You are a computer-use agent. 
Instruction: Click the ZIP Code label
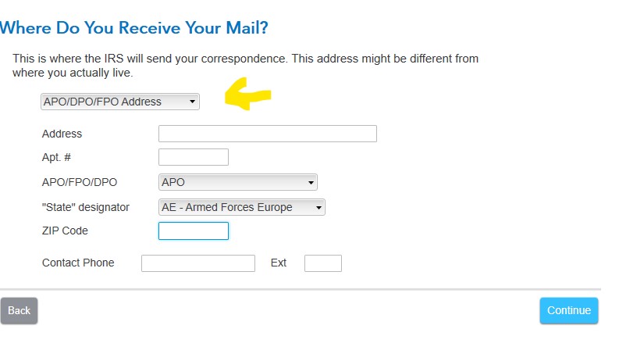(65, 231)
